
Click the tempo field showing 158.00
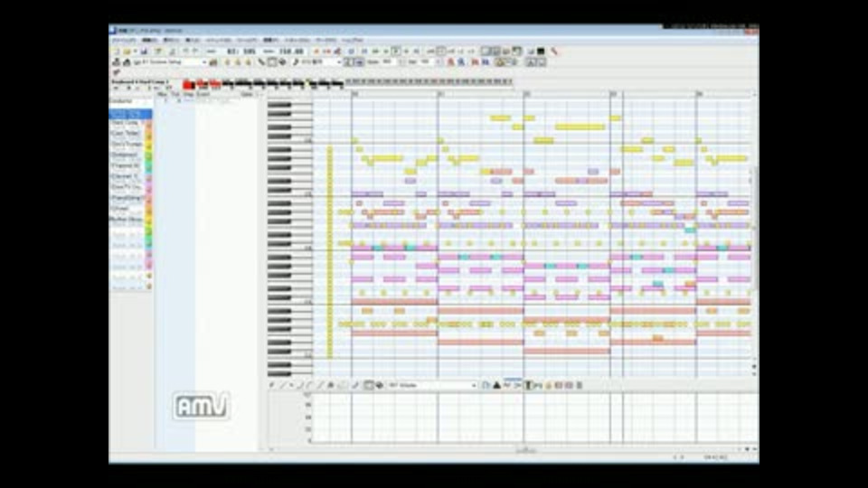click(291, 52)
